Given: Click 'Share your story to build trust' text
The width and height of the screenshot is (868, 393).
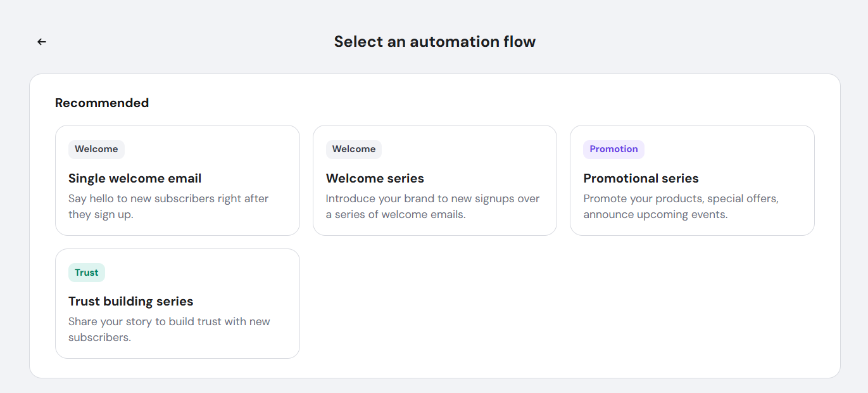Looking at the screenshot, I should pos(169,321).
